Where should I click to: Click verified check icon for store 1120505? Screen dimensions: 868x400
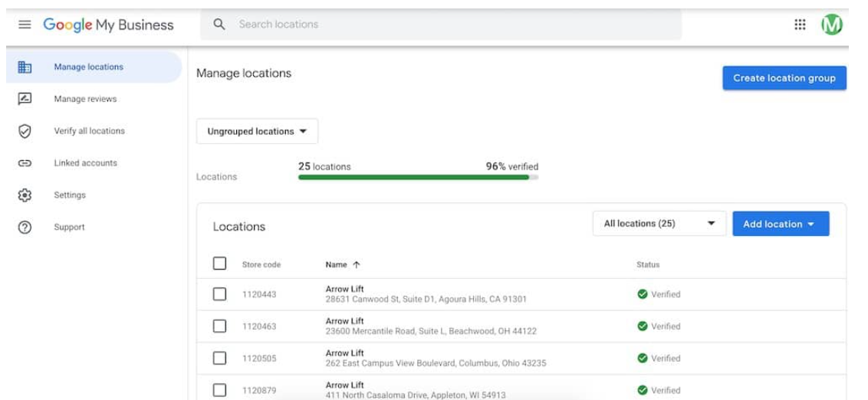click(x=642, y=359)
